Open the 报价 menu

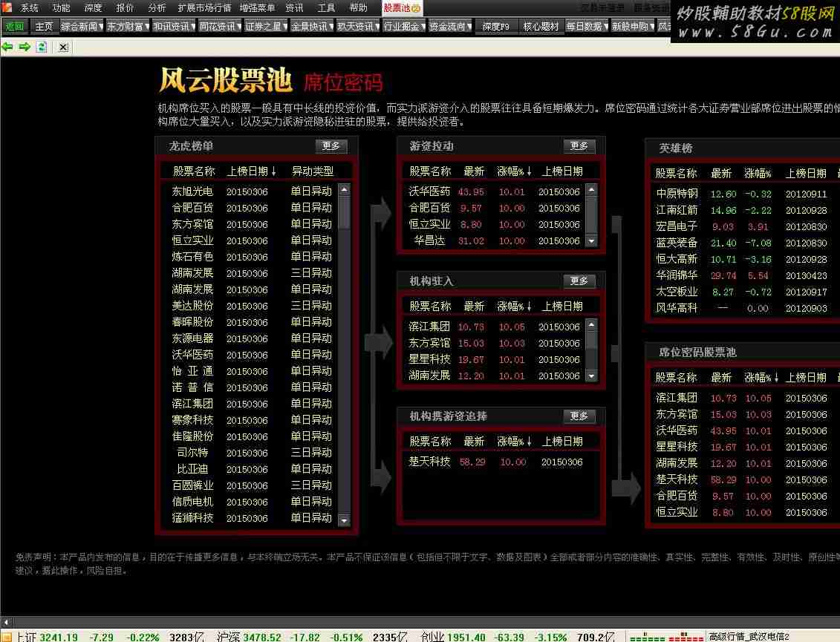pyautogui.click(x=125, y=7)
